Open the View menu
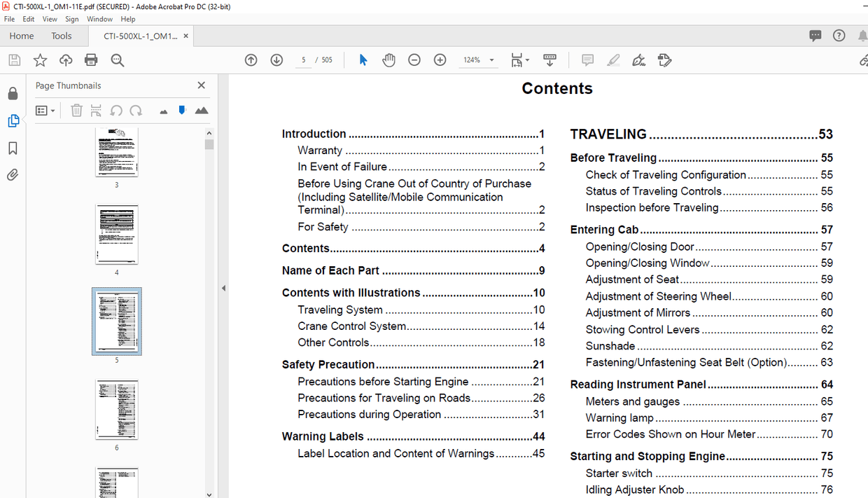The width and height of the screenshot is (868, 498). click(x=49, y=19)
